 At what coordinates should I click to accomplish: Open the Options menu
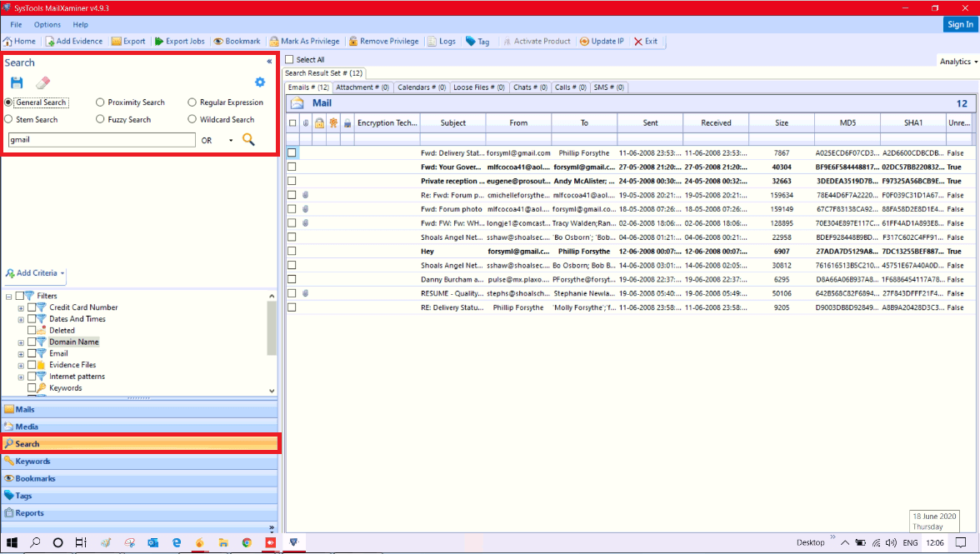point(47,24)
